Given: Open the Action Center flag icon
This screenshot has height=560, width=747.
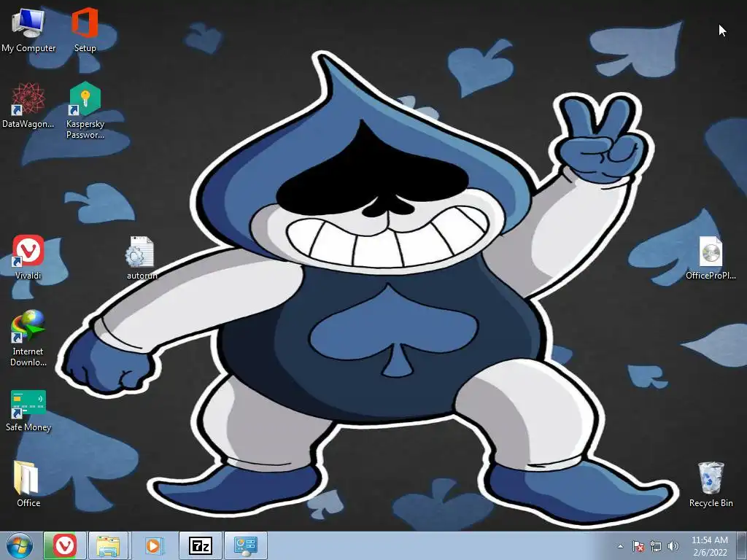Looking at the screenshot, I should tap(638, 546).
